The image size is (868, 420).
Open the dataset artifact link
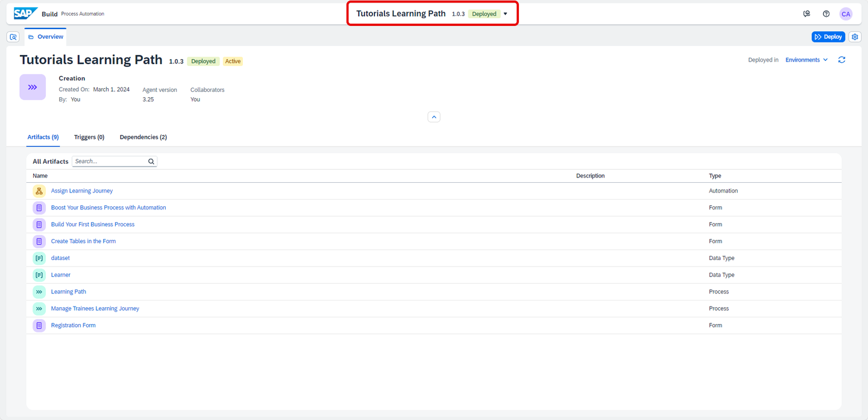(x=60, y=258)
